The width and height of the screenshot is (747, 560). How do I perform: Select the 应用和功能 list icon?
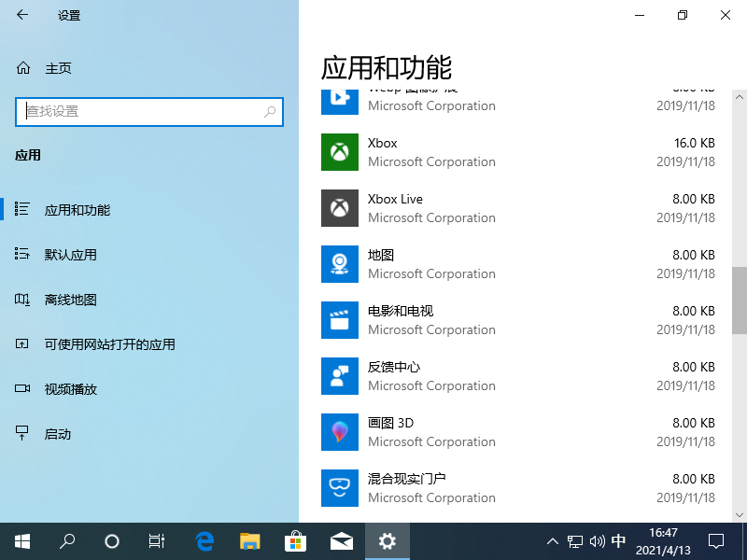[x=21, y=209]
